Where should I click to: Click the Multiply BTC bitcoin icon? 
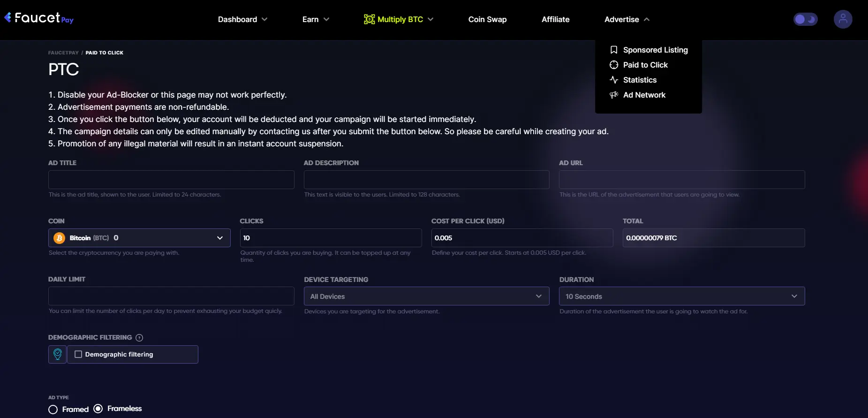coord(369,19)
